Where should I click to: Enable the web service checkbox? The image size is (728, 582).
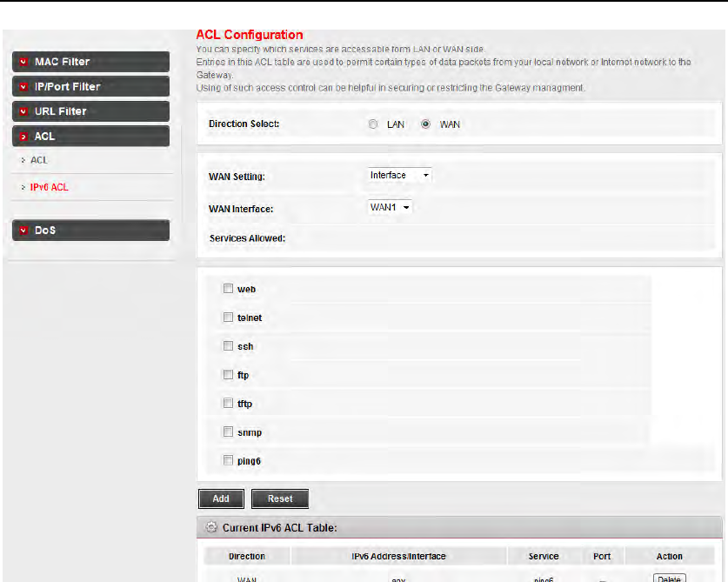tap(228, 289)
